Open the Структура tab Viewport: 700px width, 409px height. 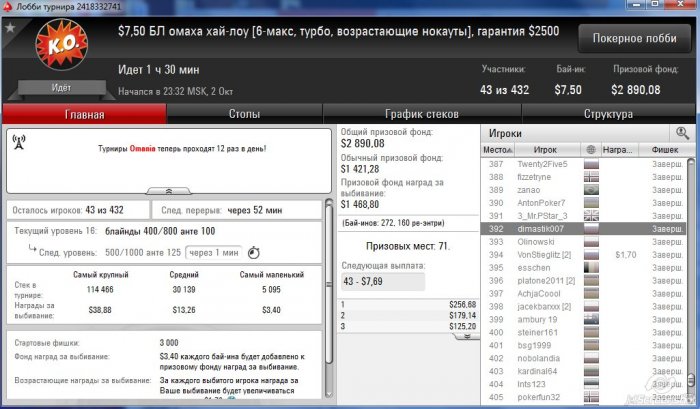point(608,114)
